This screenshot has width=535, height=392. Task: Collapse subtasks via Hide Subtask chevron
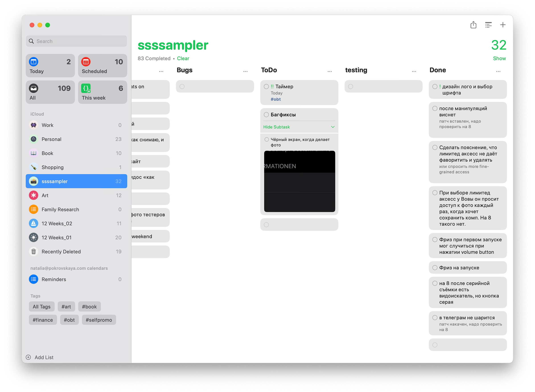(x=333, y=127)
